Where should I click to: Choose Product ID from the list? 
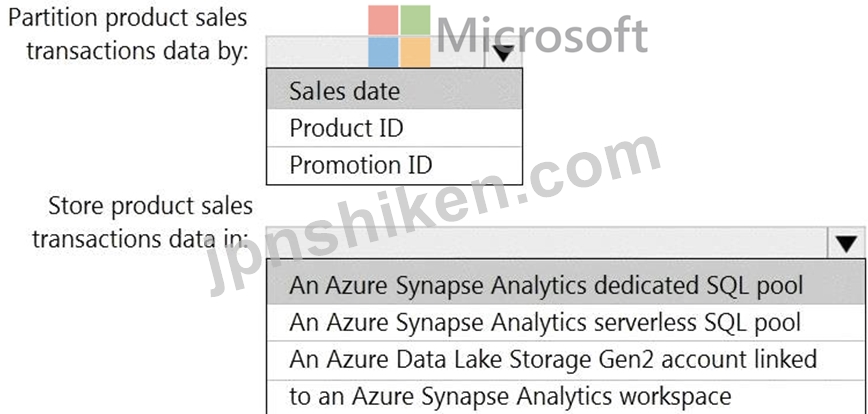coord(394,128)
